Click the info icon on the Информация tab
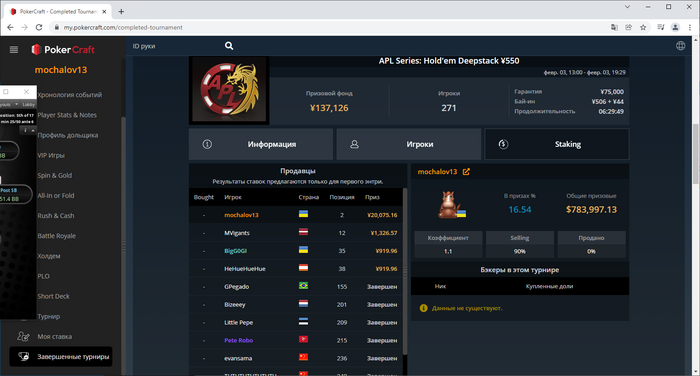 [207, 144]
